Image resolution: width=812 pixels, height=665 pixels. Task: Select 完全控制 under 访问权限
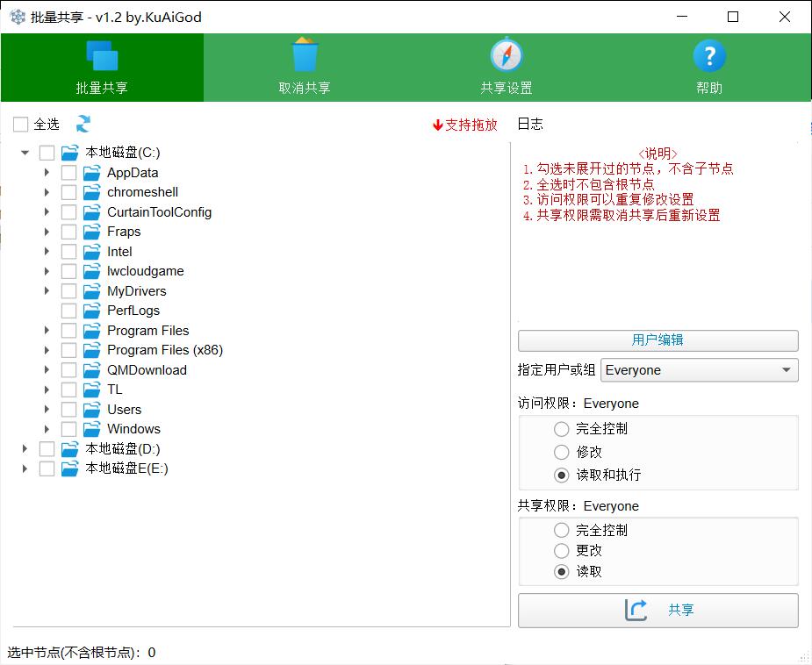coord(562,429)
